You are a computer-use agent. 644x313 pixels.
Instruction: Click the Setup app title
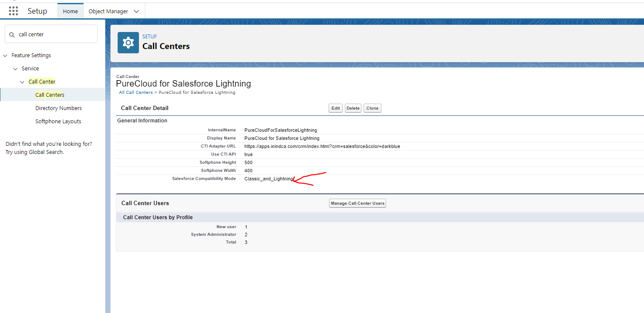click(x=38, y=11)
